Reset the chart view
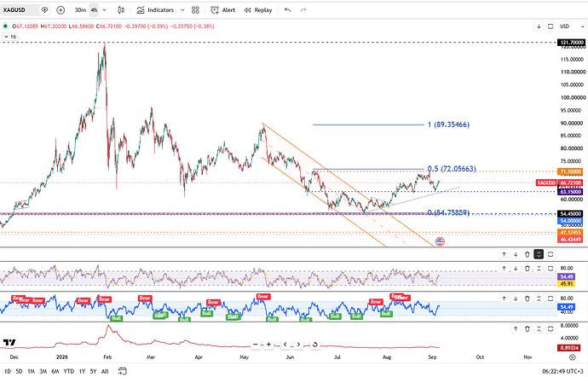The width and height of the screenshot is (588, 377). pos(315,345)
